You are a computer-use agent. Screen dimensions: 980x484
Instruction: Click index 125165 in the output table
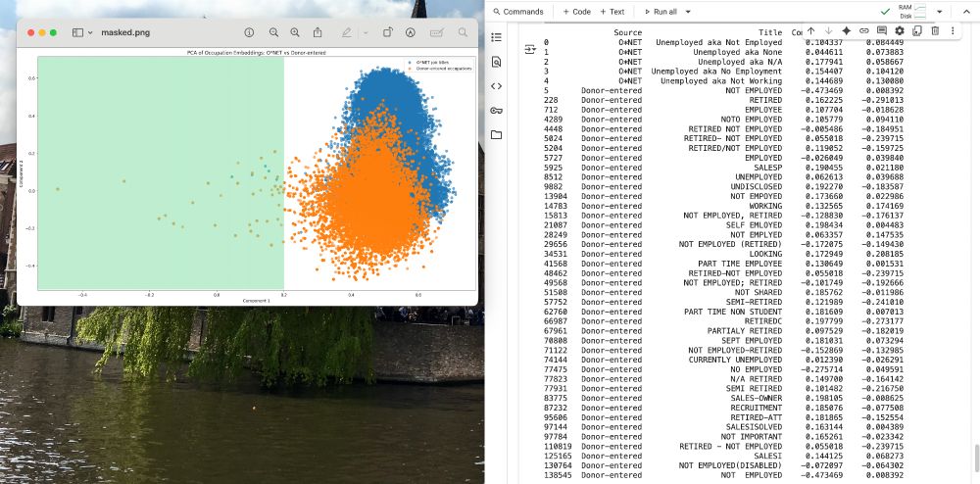[559, 457]
